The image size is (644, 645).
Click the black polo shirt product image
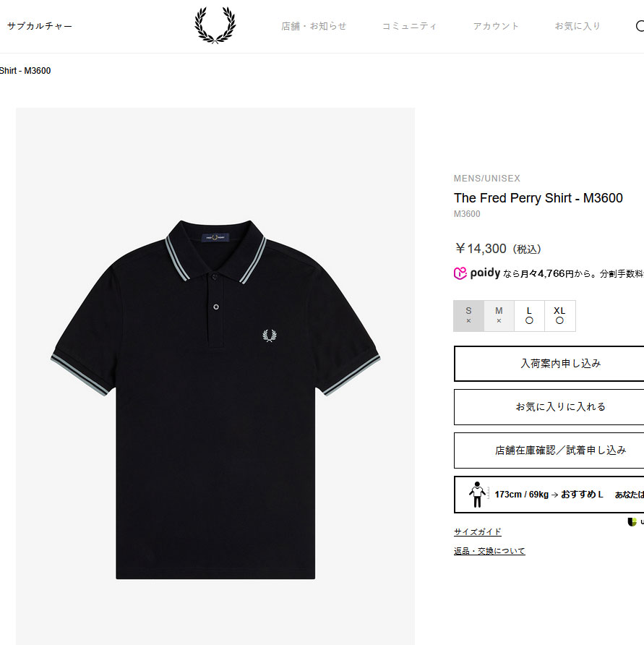click(215, 399)
